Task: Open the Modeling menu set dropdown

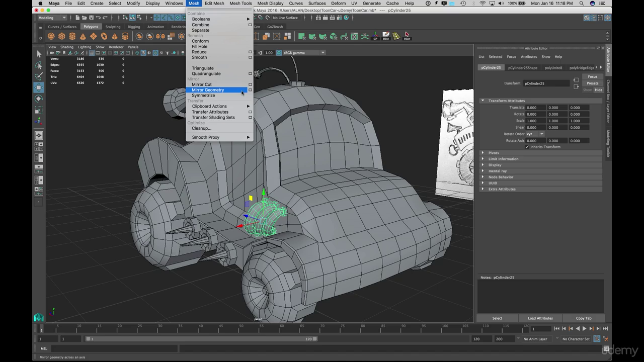Action: (52, 18)
